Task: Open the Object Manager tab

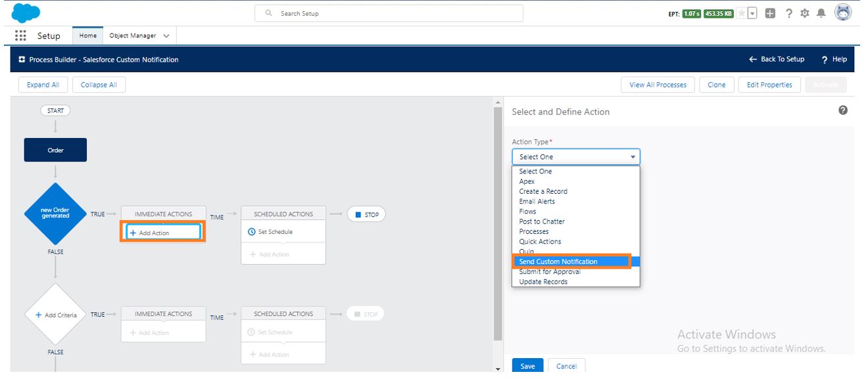Action: 133,35
